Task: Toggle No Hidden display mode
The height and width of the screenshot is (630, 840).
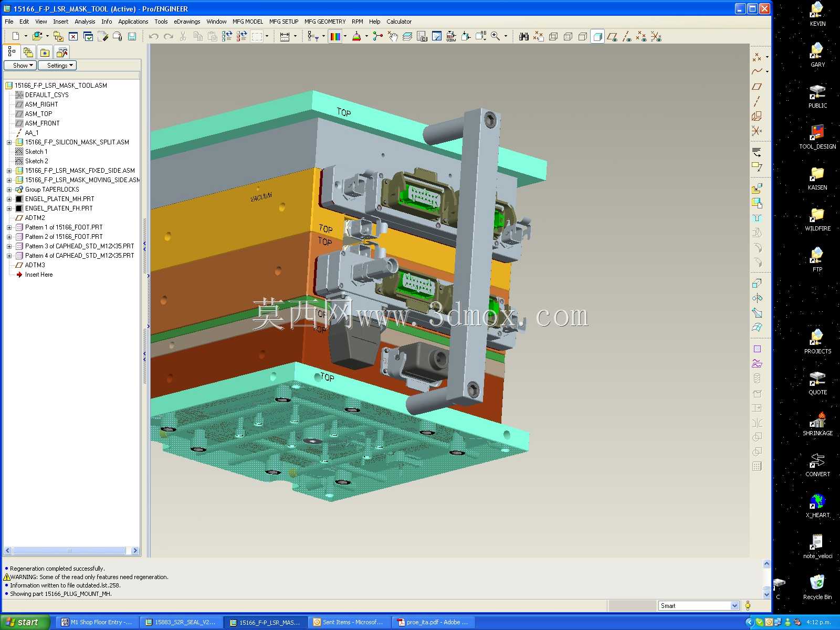Action: (583, 36)
